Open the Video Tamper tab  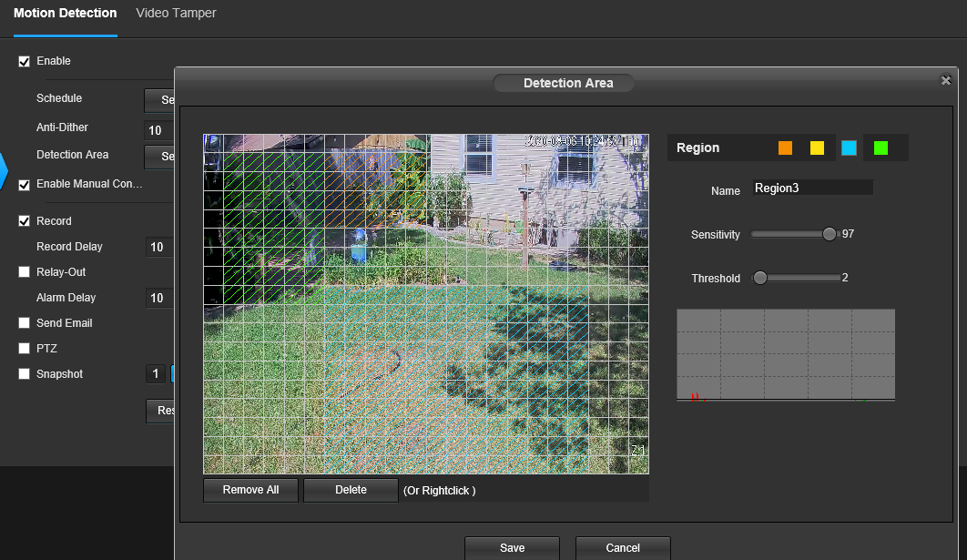(x=176, y=13)
